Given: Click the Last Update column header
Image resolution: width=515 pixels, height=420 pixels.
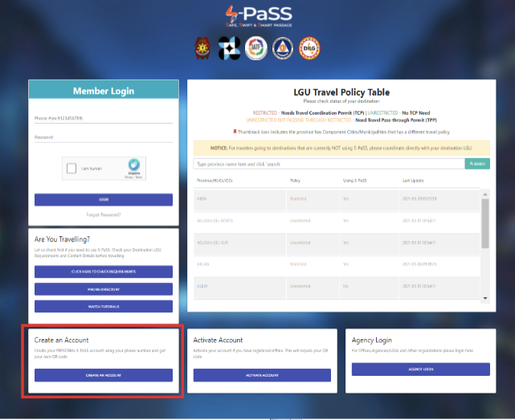Looking at the screenshot, I should tap(413, 181).
